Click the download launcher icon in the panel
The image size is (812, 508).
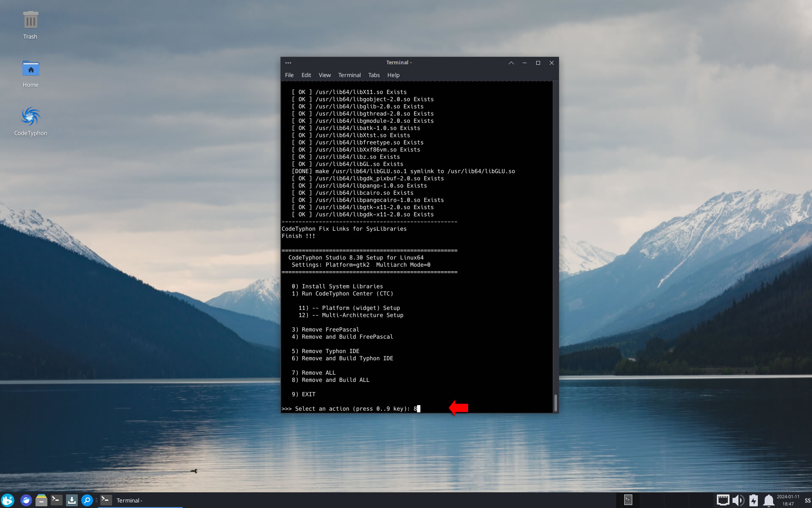click(x=72, y=500)
